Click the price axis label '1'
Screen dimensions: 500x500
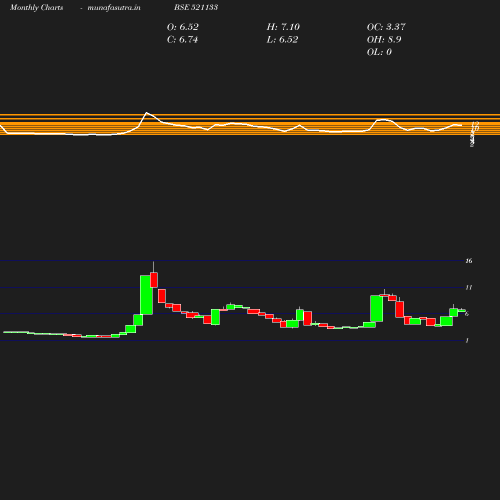[467, 340]
